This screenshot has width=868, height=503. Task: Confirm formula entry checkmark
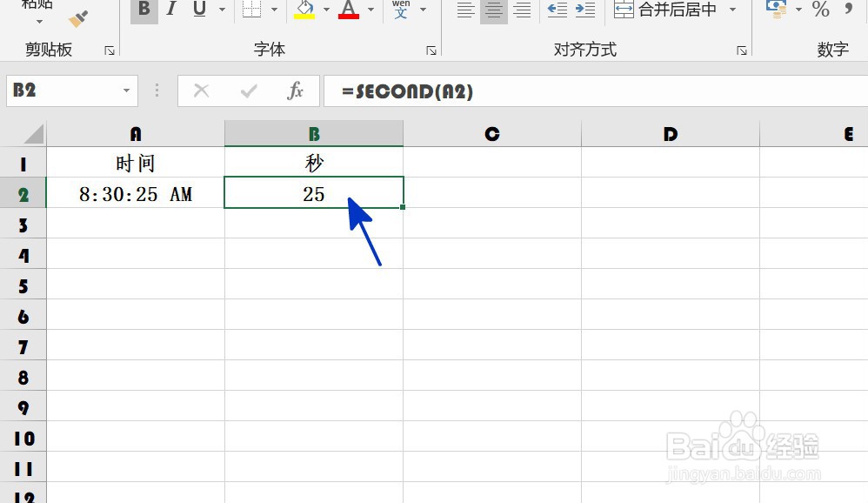coord(249,91)
